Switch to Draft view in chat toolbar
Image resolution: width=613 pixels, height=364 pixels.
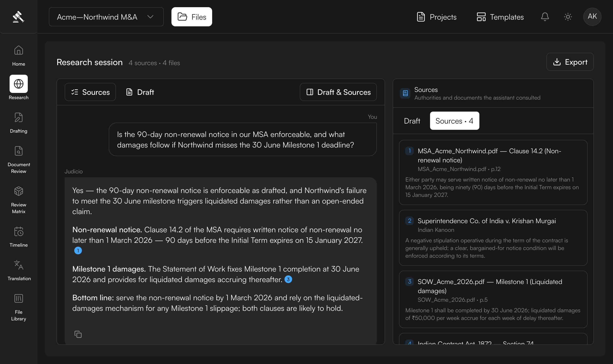click(140, 92)
